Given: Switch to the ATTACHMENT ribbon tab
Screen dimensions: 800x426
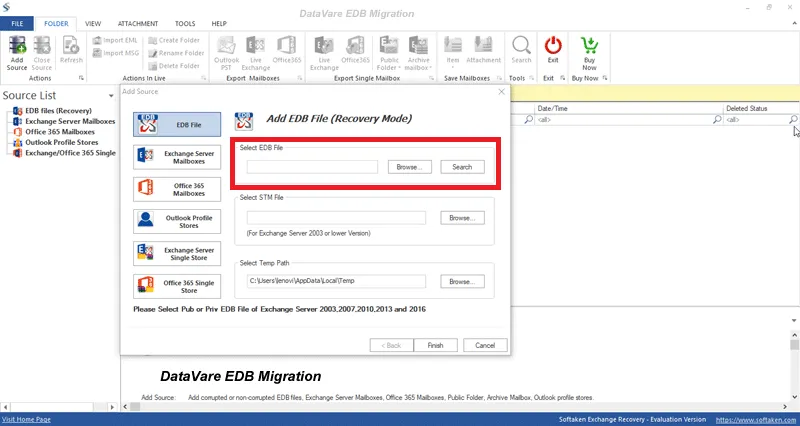Looking at the screenshot, I should (138, 23).
